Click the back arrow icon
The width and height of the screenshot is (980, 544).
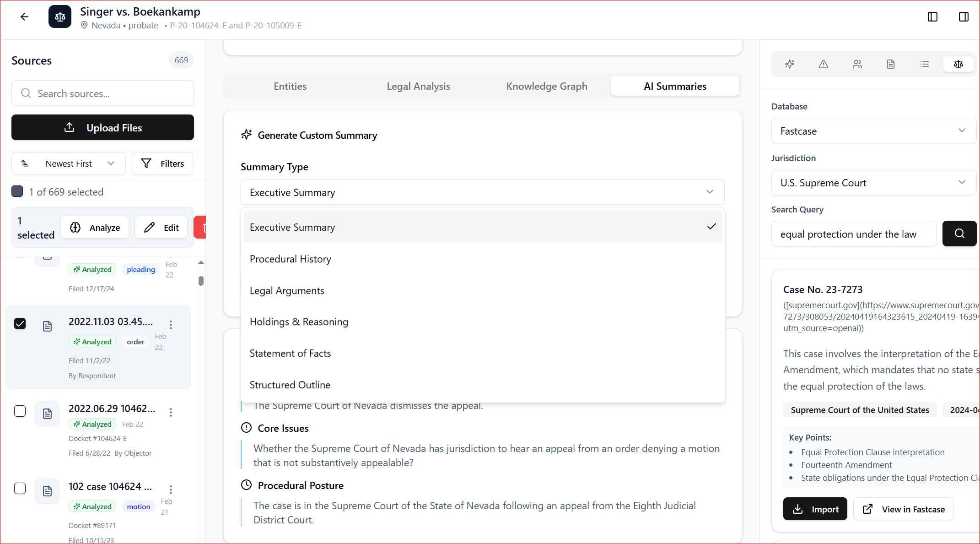[24, 17]
